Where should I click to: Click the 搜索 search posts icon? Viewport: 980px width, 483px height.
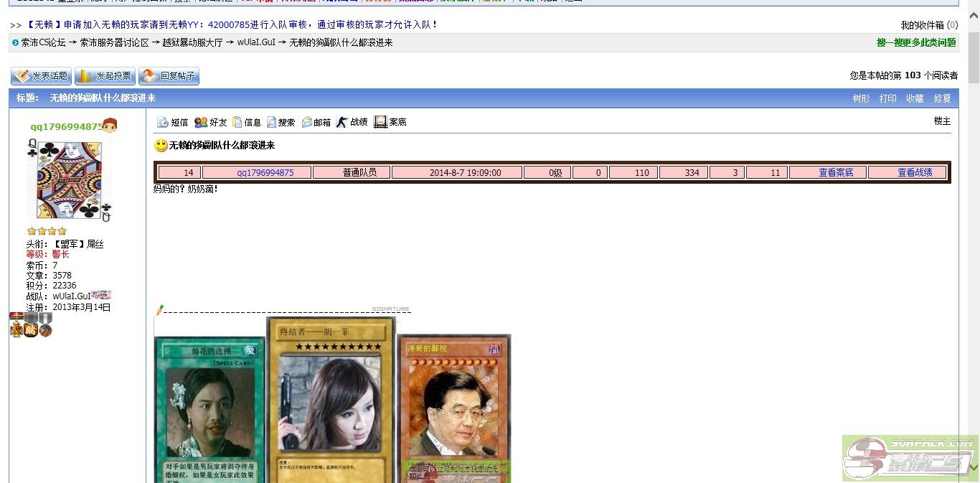(272, 123)
